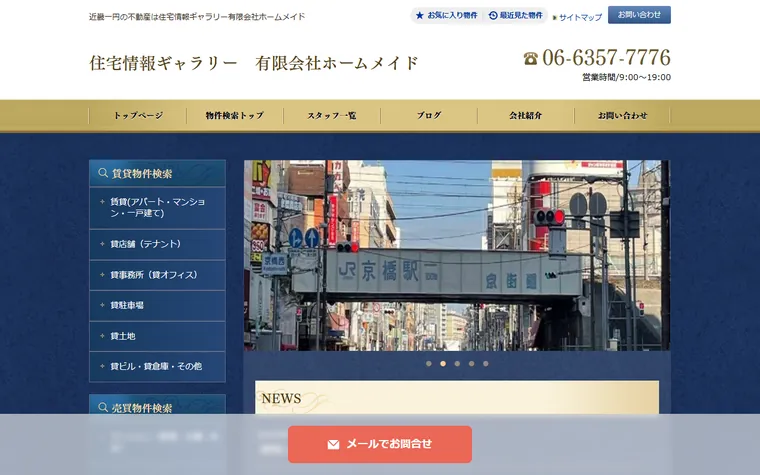The image size is (760, 475).
Task: Expand the 貸事務所(貸オフィス) sidebar item
Action: pos(158,275)
